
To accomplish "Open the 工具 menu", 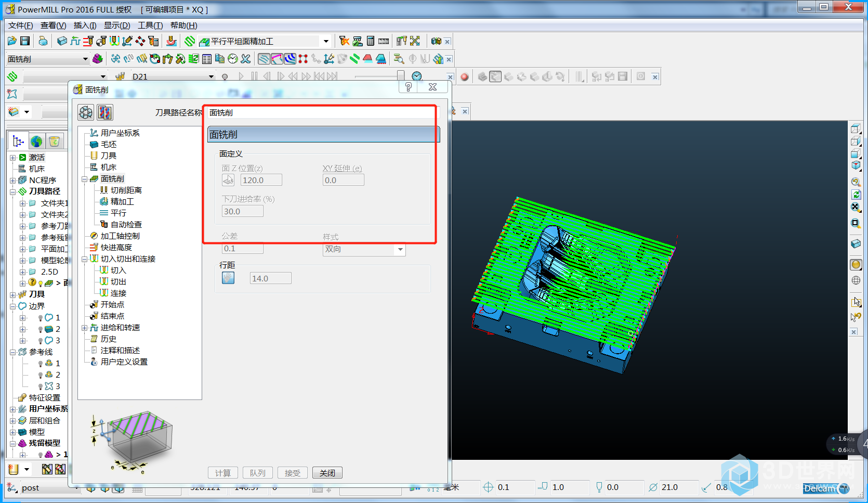I will tap(150, 25).
